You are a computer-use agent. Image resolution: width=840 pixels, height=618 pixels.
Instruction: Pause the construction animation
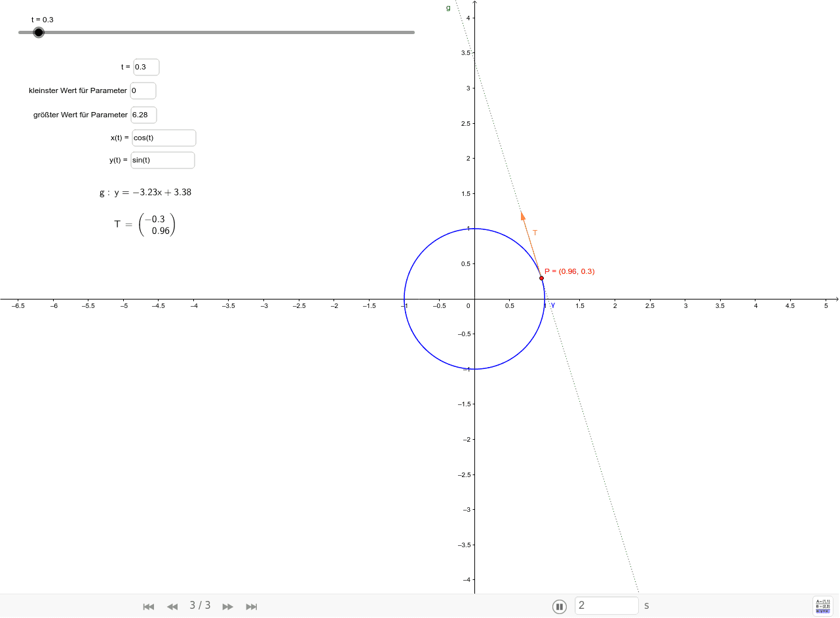click(560, 606)
